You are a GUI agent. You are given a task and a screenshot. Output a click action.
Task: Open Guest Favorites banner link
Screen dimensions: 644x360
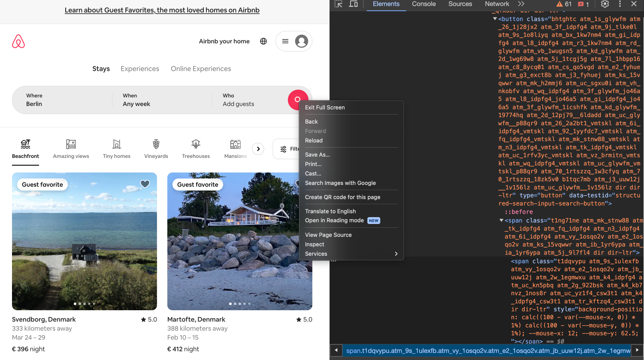(162, 10)
